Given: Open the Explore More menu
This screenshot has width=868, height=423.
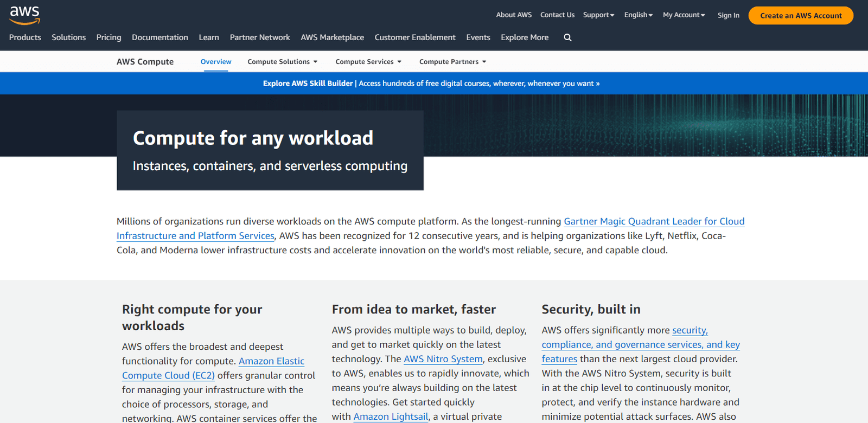Looking at the screenshot, I should pyautogui.click(x=525, y=37).
